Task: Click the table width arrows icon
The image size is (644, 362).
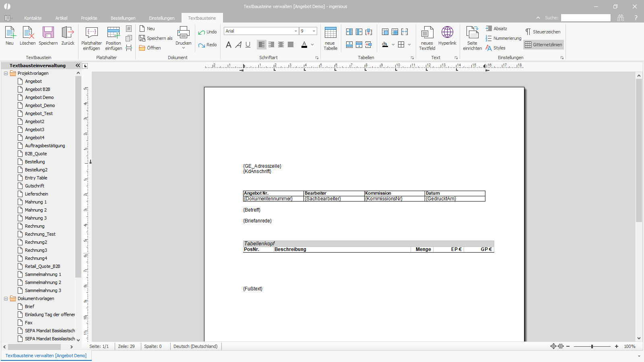Action: (405, 32)
